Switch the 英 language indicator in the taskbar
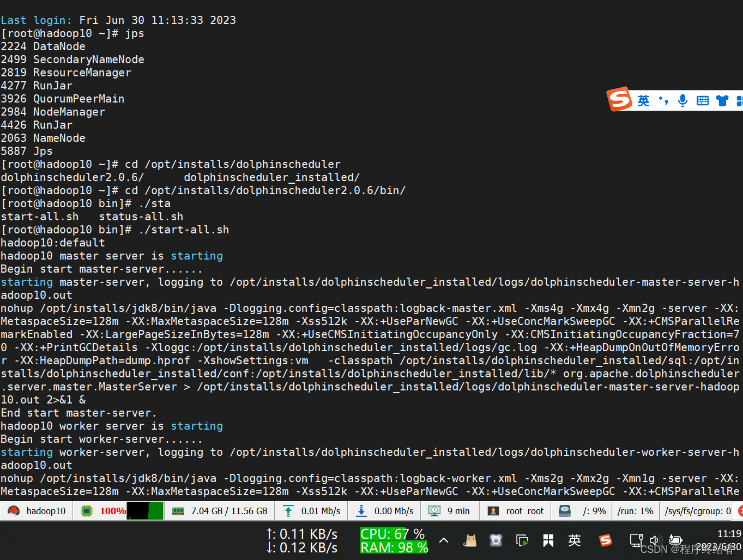743x560 pixels. (575, 540)
